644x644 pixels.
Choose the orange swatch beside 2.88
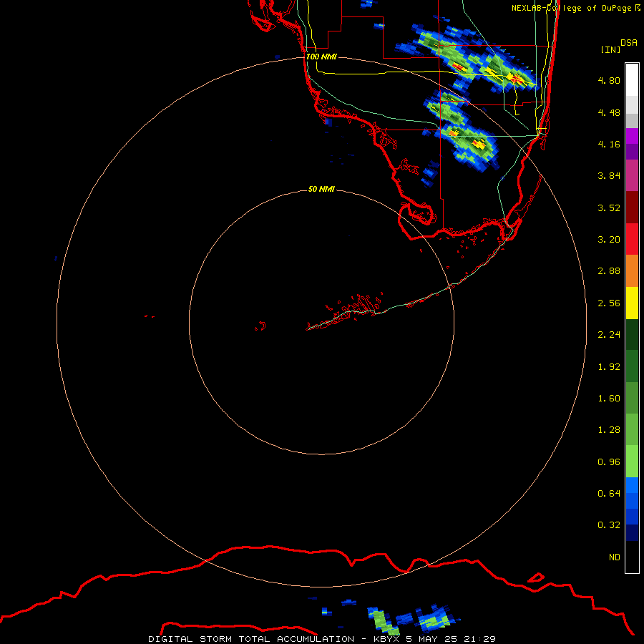click(x=632, y=270)
